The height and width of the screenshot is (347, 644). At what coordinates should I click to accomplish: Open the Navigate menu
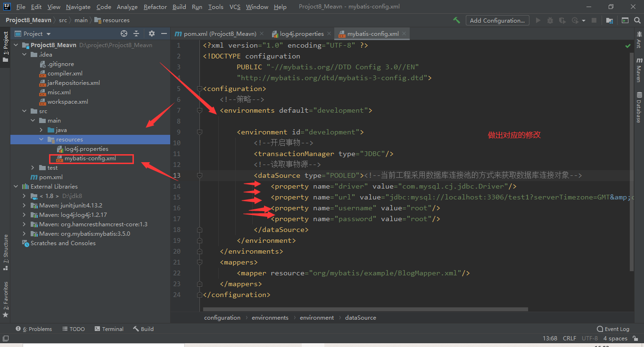[x=78, y=7]
